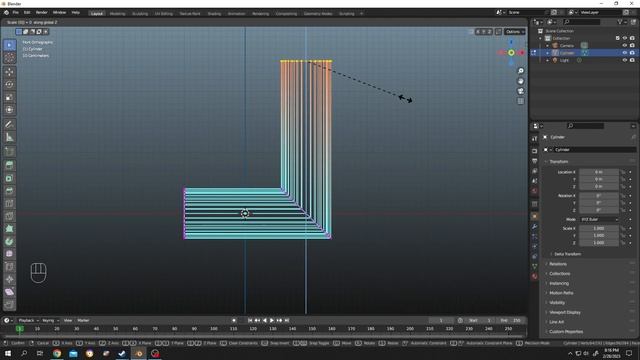Toggle Collection exclude checkbox
Image resolution: width=640 pixels, height=360 pixels.
click(x=617, y=38)
